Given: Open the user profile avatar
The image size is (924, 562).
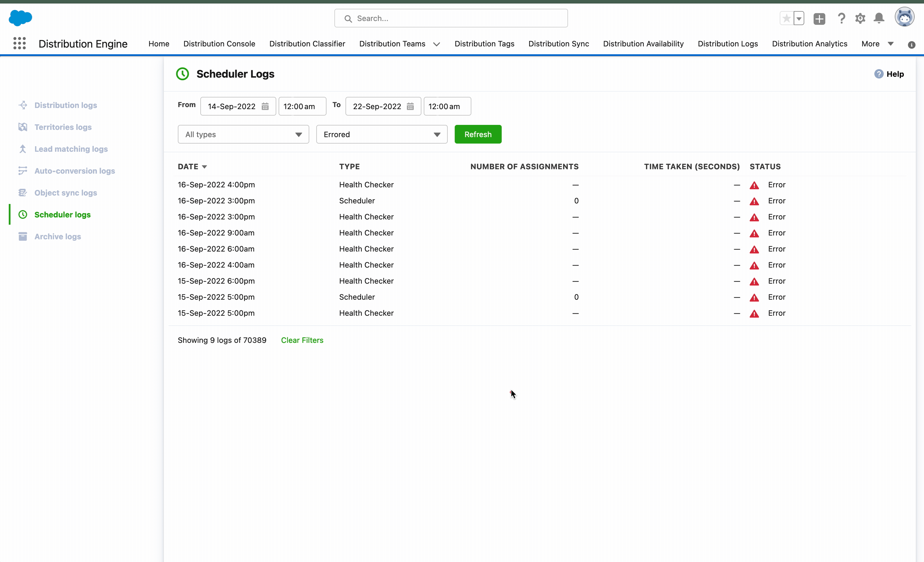Looking at the screenshot, I should coord(904,17).
